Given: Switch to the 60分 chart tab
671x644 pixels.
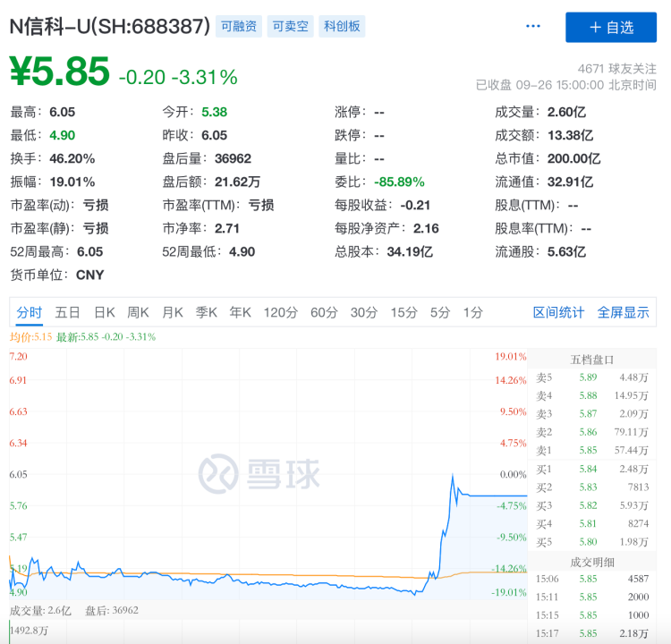Looking at the screenshot, I should coord(324,312).
